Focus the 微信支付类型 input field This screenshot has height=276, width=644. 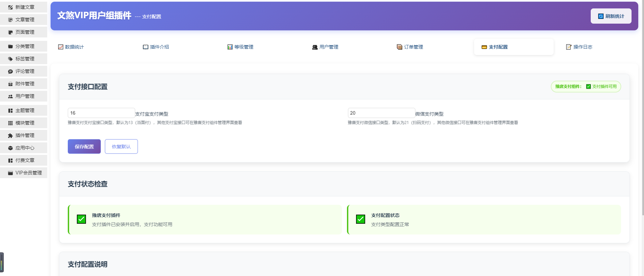pos(381,113)
